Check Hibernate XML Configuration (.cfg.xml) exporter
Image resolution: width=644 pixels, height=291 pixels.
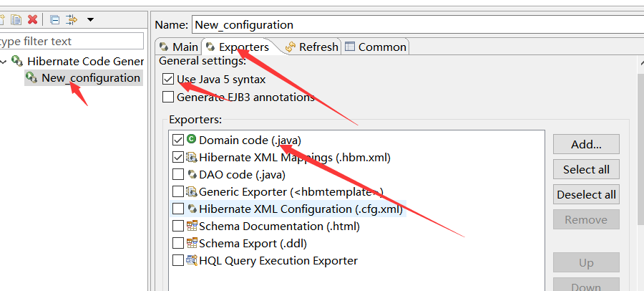(x=178, y=209)
